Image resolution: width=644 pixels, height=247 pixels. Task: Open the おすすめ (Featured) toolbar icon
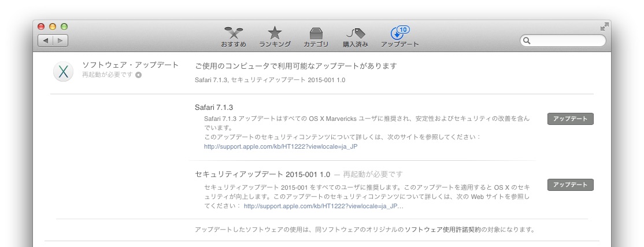(234, 37)
